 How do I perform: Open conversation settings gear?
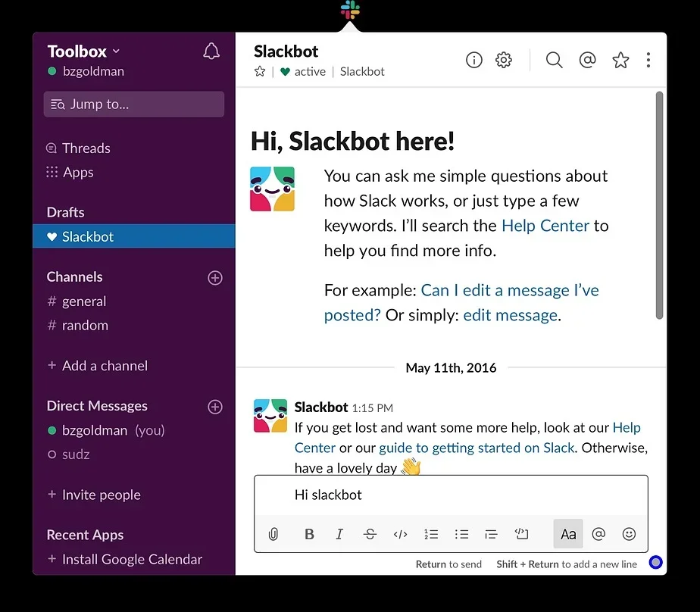(x=504, y=60)
